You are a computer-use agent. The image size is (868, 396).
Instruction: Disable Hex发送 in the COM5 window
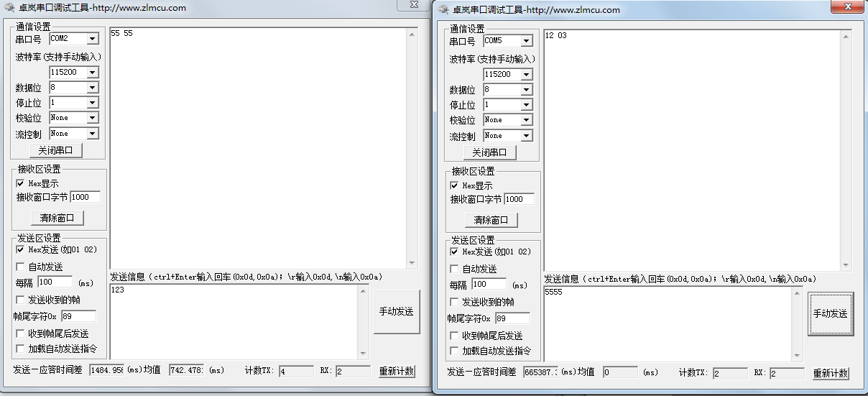[454, 252]
